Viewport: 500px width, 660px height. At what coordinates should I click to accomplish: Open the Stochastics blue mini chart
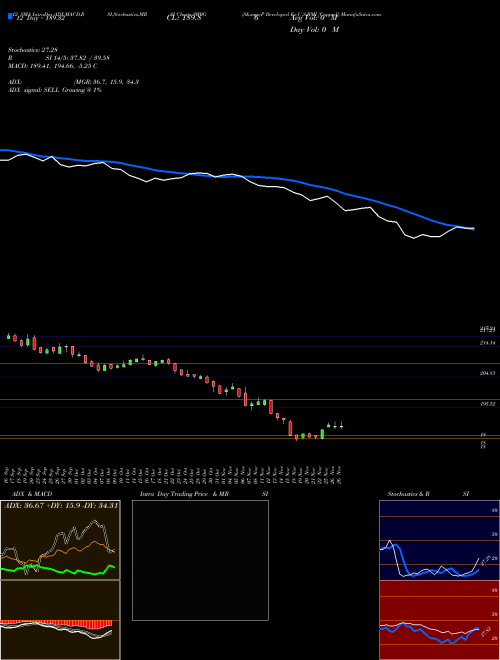pos(439,540)
